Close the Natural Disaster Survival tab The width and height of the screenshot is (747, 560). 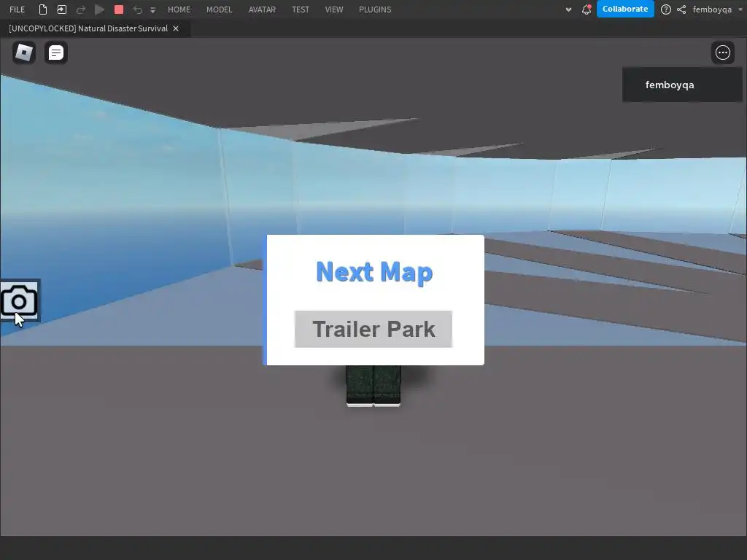pos(176,28)
